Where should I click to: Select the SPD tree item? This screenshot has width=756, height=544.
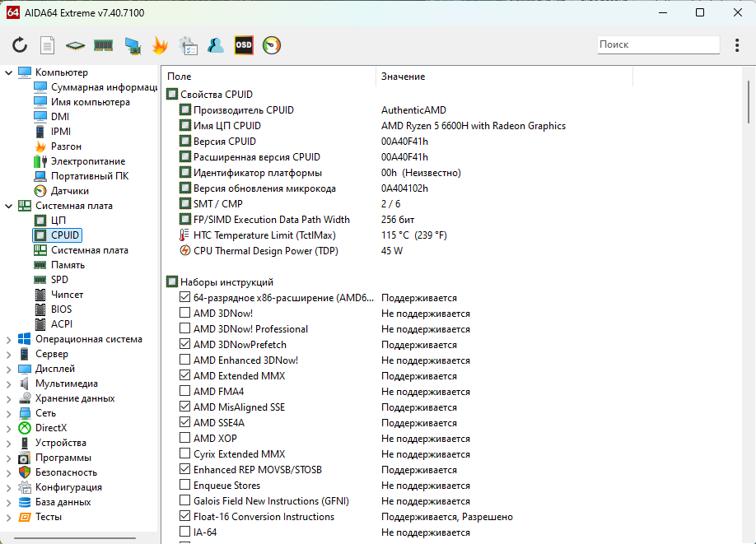[59, 280]
